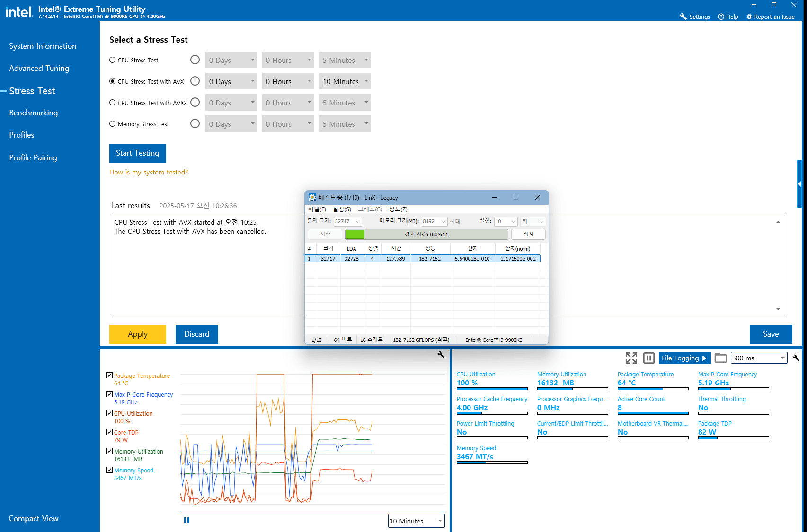
Task: Show info for Memory Stress Test
Action: [195, 123]
